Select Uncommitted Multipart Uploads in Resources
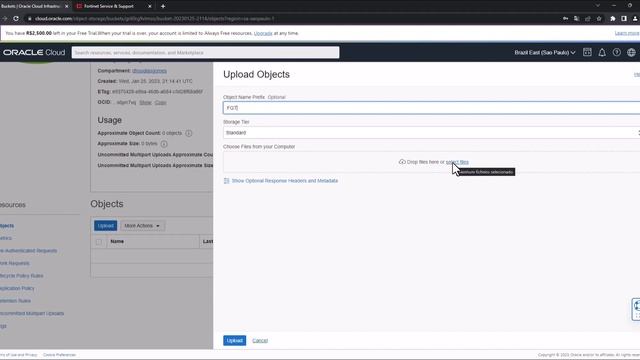 32,313
